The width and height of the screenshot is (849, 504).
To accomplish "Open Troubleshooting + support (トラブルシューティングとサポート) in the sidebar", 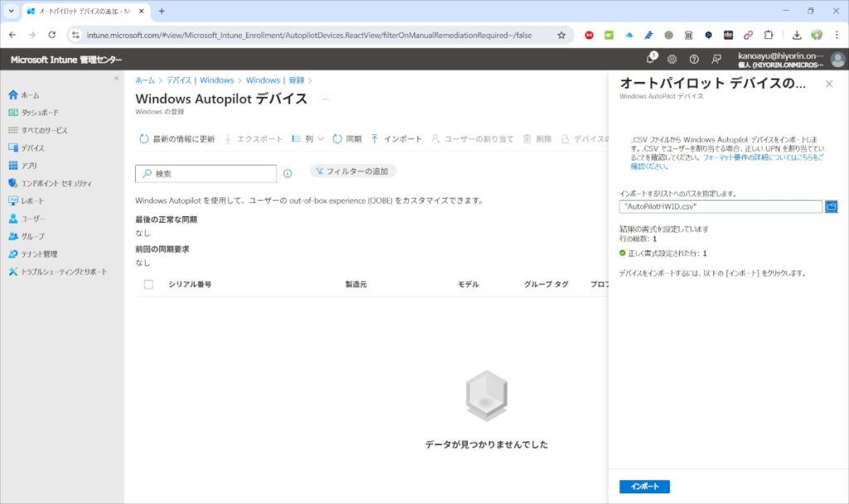I will [x=57, y=272].
